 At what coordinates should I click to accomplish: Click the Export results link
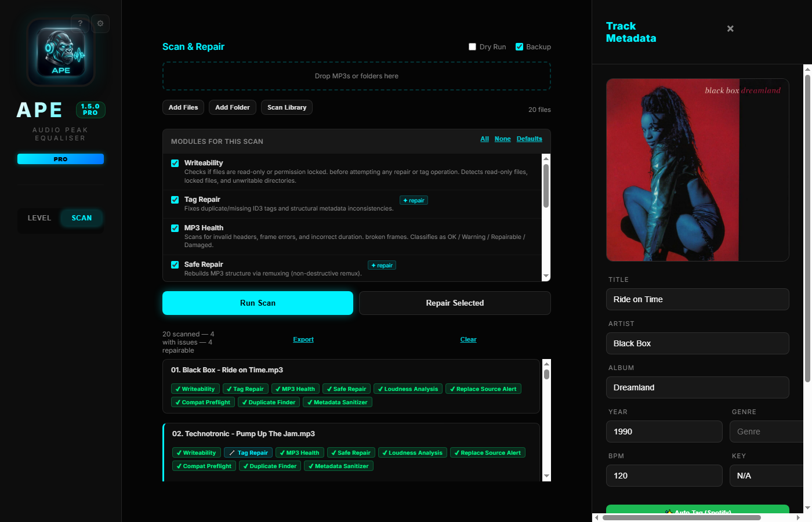pyautogui.click(x=303, y=340)
